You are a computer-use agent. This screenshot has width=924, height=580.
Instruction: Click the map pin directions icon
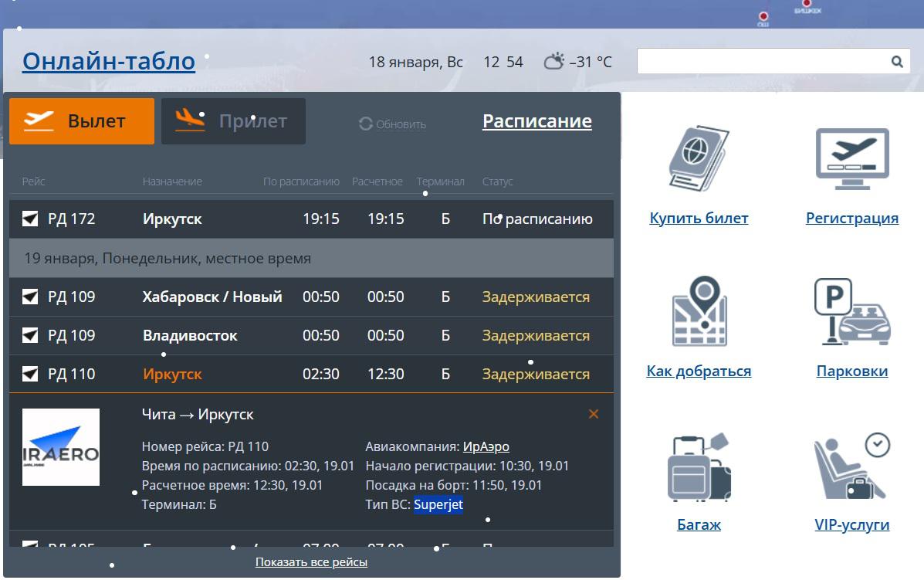point(698,311)
